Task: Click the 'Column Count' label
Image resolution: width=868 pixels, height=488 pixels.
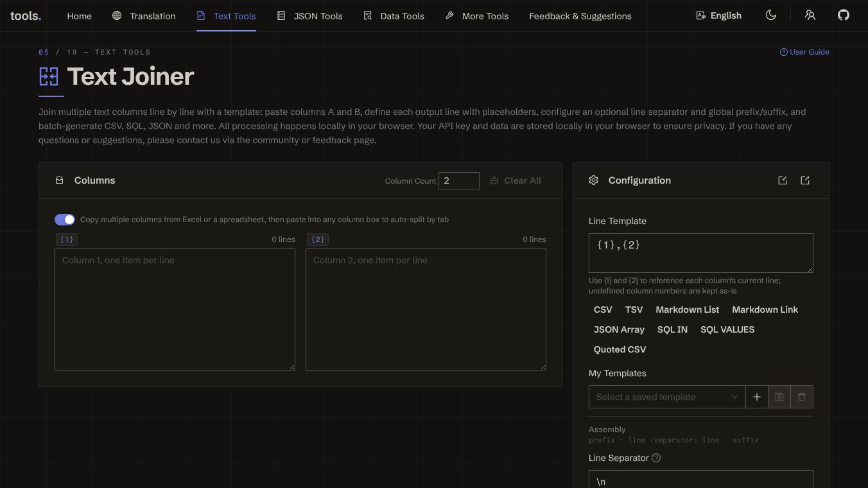Action: pos(410,181)
